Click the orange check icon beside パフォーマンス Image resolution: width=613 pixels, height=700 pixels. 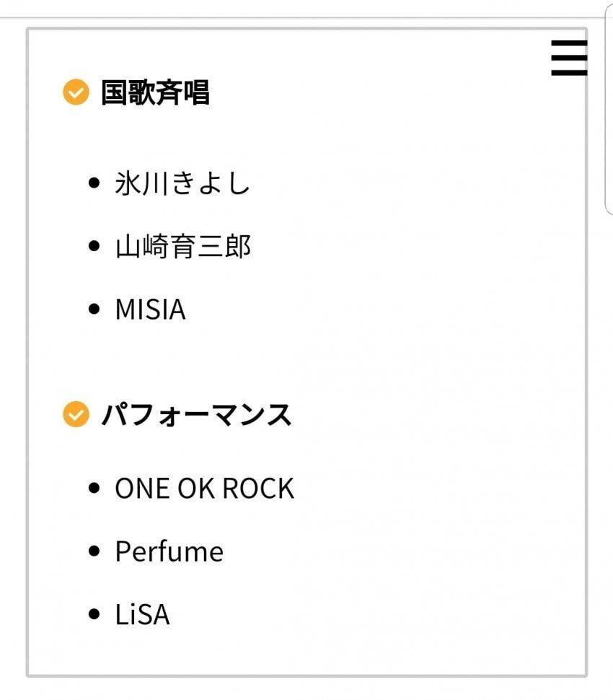click(76, 415)
